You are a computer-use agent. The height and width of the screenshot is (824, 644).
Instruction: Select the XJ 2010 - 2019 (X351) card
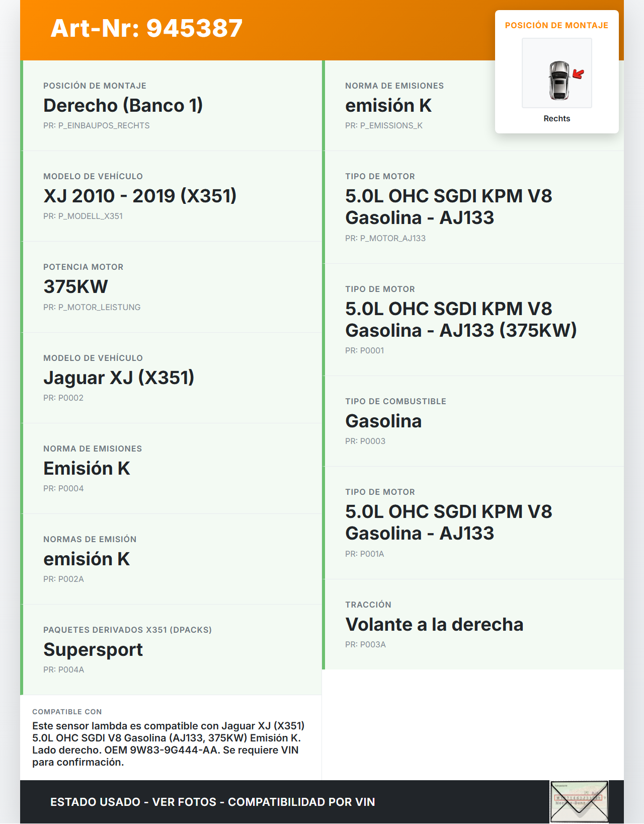(172, 196)
